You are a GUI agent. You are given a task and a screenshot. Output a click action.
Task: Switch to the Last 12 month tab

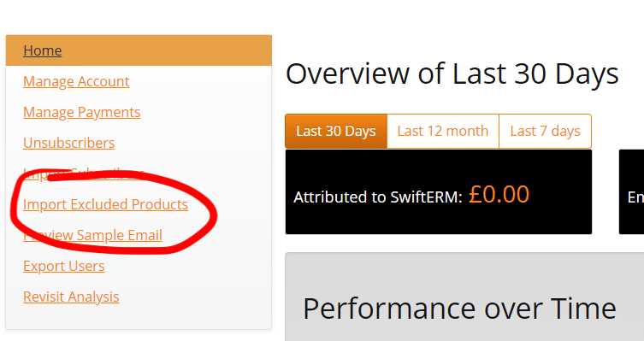click(443, 132)
